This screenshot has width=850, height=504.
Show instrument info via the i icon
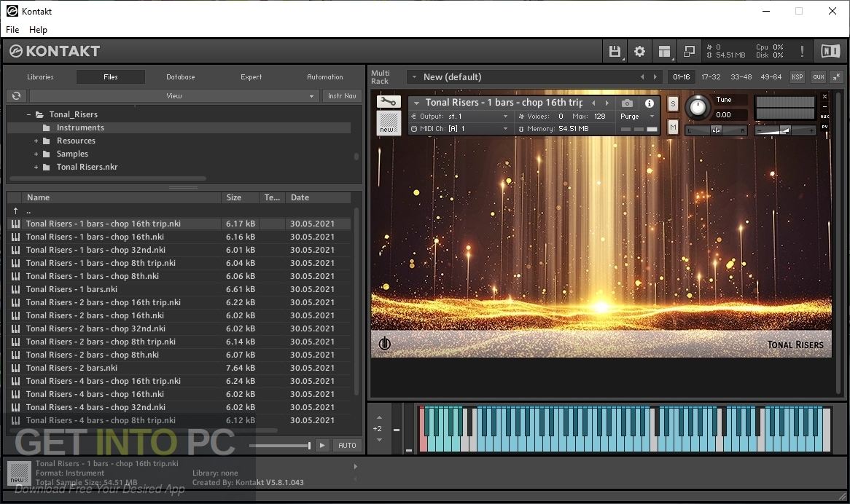650,103
